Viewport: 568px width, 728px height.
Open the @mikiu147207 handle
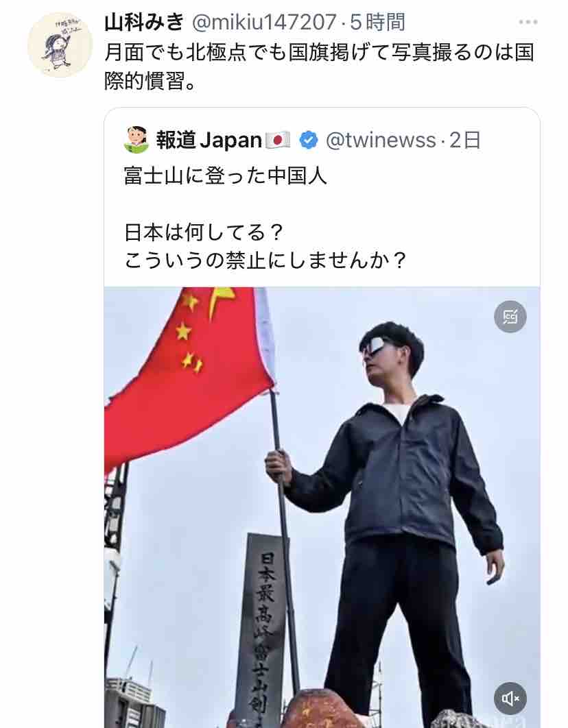pos(264,22)
